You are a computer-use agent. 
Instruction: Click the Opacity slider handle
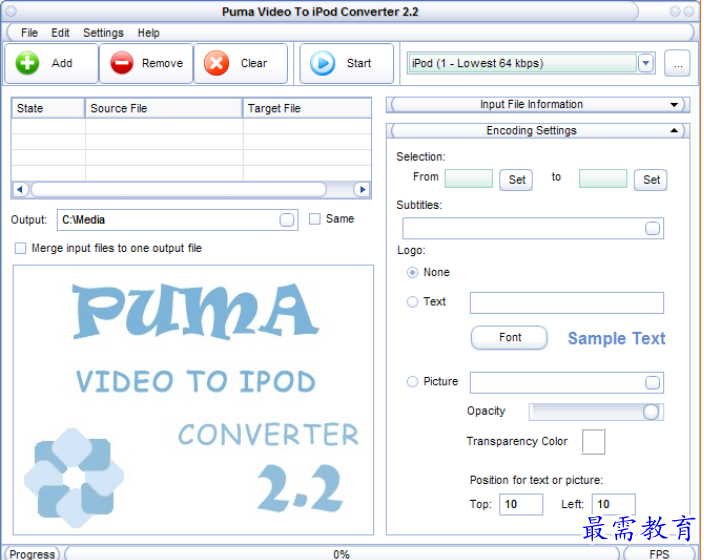(651, 412)
